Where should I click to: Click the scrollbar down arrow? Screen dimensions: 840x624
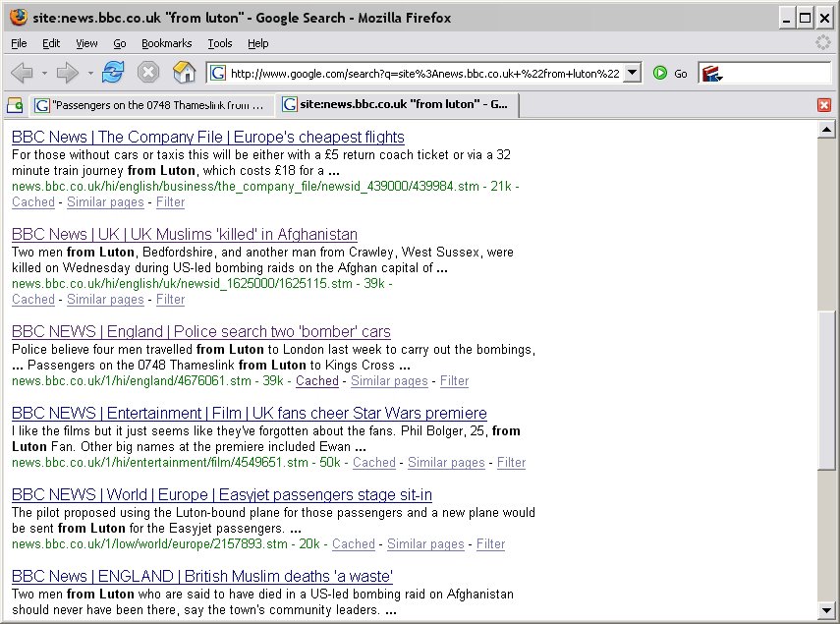[826, 609]
